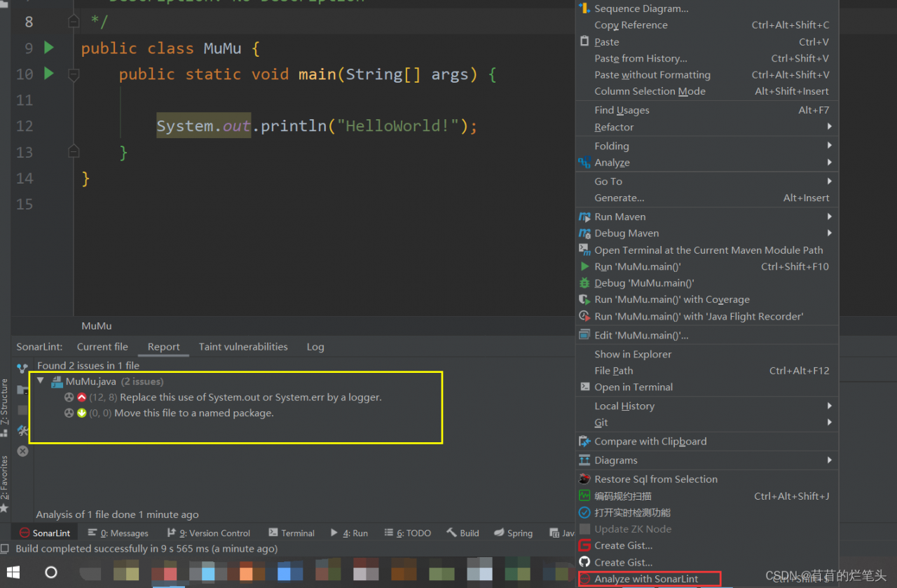This screenshot has height=588, width=897.
Task: Expand the Go To submenu arrow
Action: click(830, 181)
